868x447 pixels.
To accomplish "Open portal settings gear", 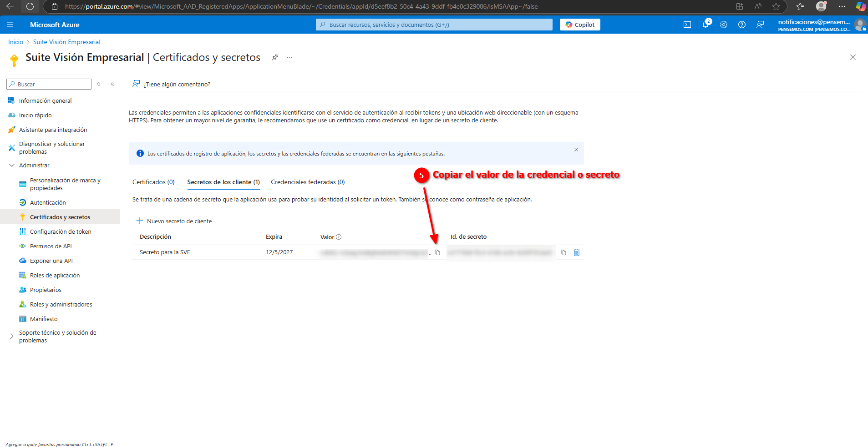I will 724,25.
